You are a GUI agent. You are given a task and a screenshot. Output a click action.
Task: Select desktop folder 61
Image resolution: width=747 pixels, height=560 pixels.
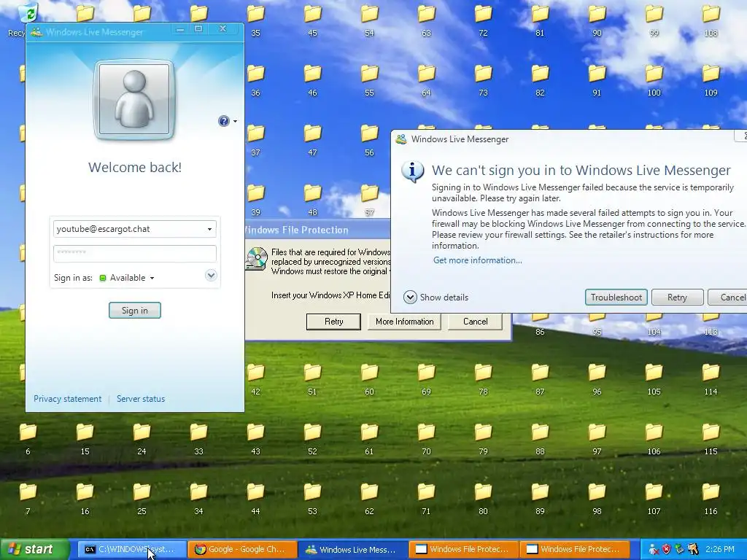click(x=369, y=439)
